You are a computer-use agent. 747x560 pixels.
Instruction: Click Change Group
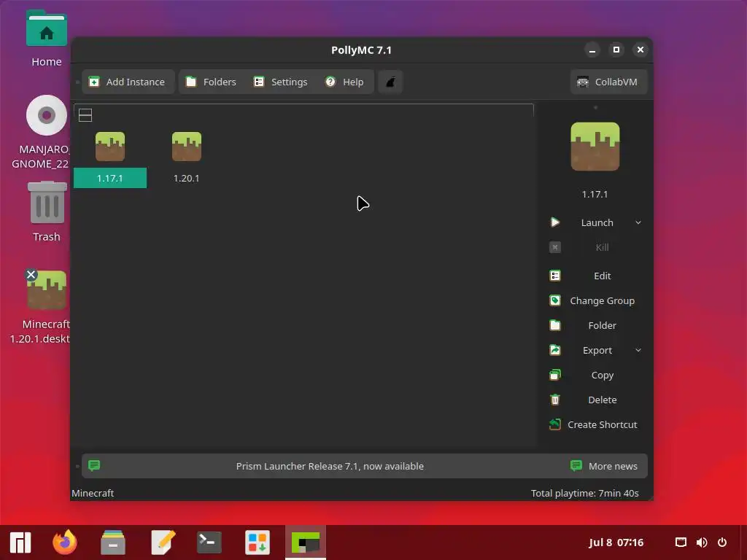(x=602, y=300)
